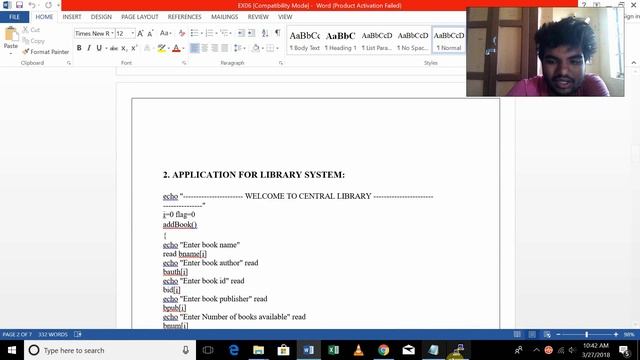Toggle subscript formatting
The image size is (640, 360).
click(124, 48)
